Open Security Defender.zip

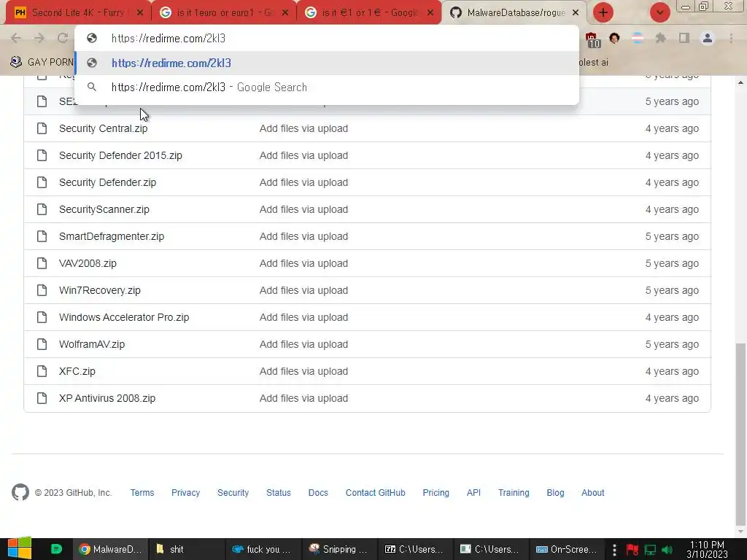108,182
